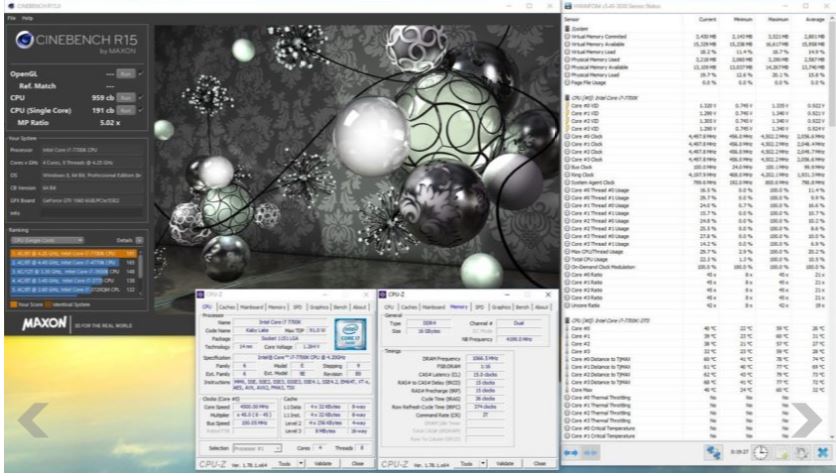Open the Cinebench File menu
The height and width of the screenshot is (476, 836).
(x=9, y=17)
